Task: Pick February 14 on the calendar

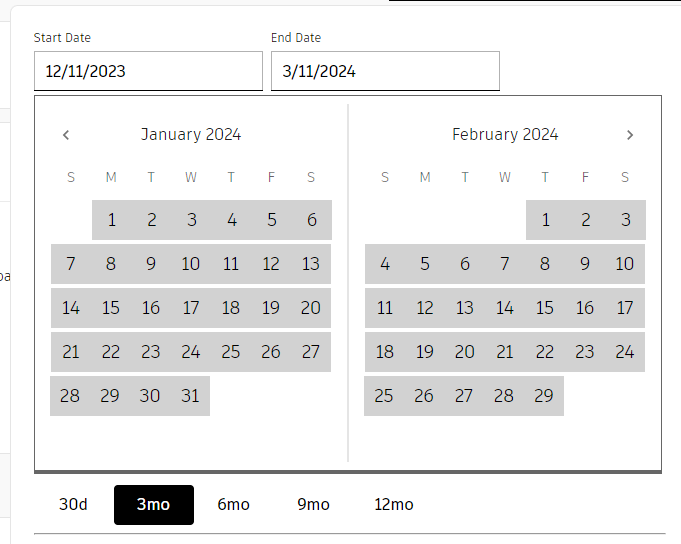Action: pos(505,308)
